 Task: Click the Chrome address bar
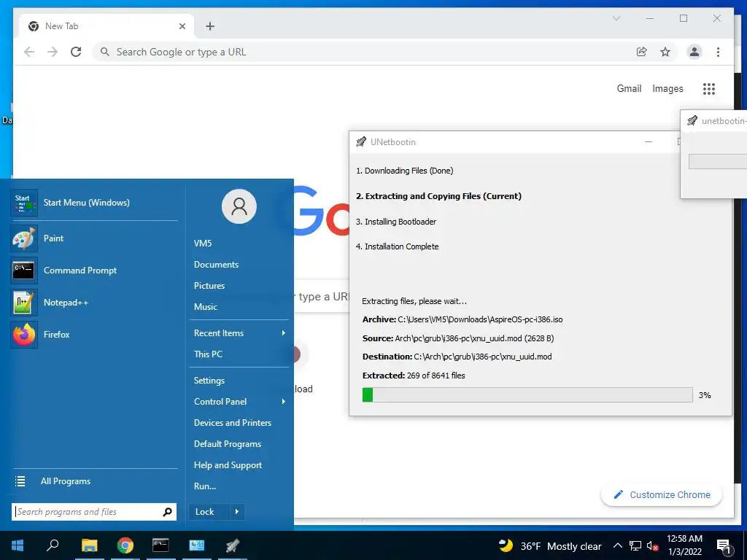[x=362, y=52]
